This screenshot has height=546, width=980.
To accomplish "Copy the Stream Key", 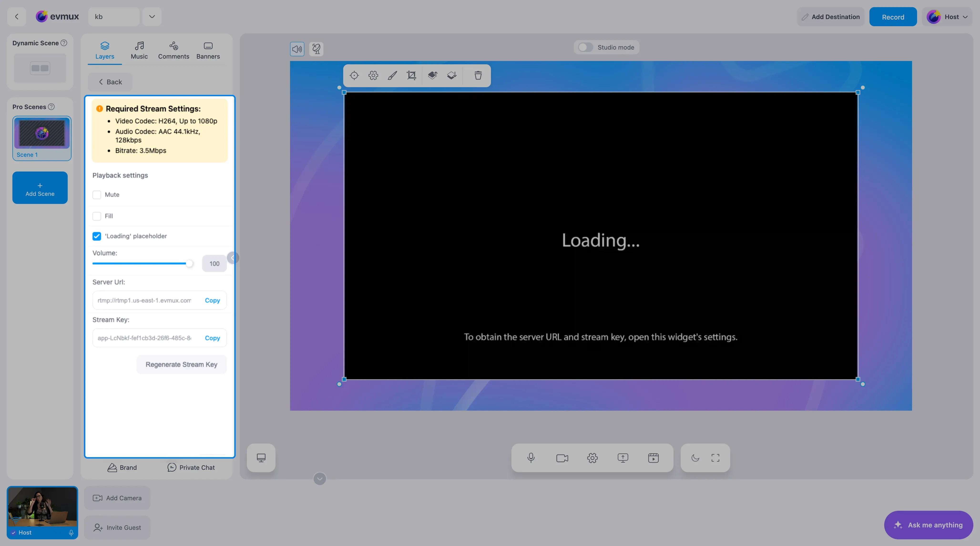I will tap(212, 338).
